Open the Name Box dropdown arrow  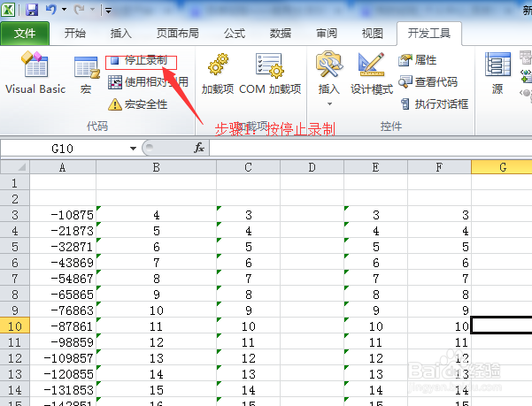click(133, 149)
